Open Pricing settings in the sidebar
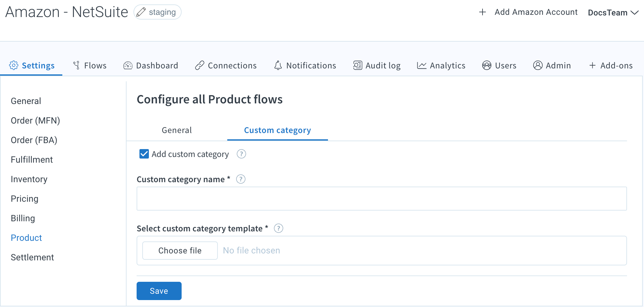644x307 pixels. [x=25, y=199]
